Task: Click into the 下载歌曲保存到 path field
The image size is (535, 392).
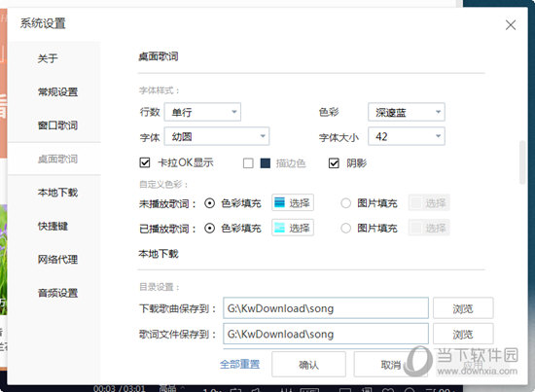Action: click(326, 308)
